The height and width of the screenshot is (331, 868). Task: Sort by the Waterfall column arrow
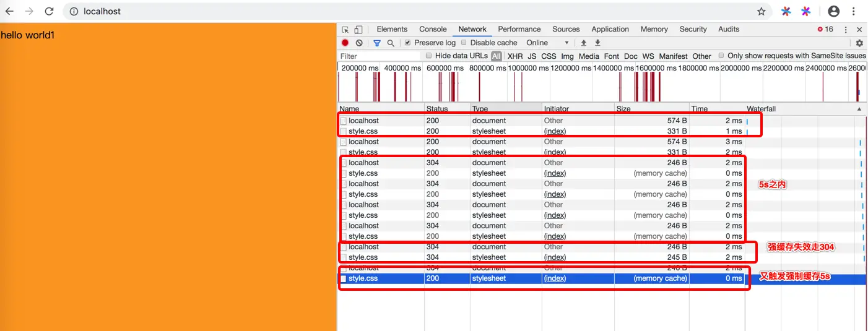pyautogui.click(x=859, y=109)
